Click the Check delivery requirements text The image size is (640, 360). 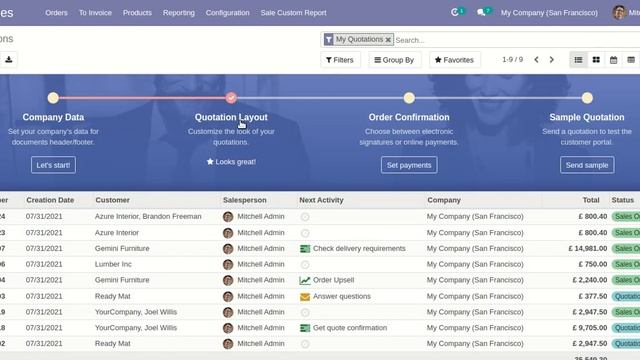pos(359,249)
